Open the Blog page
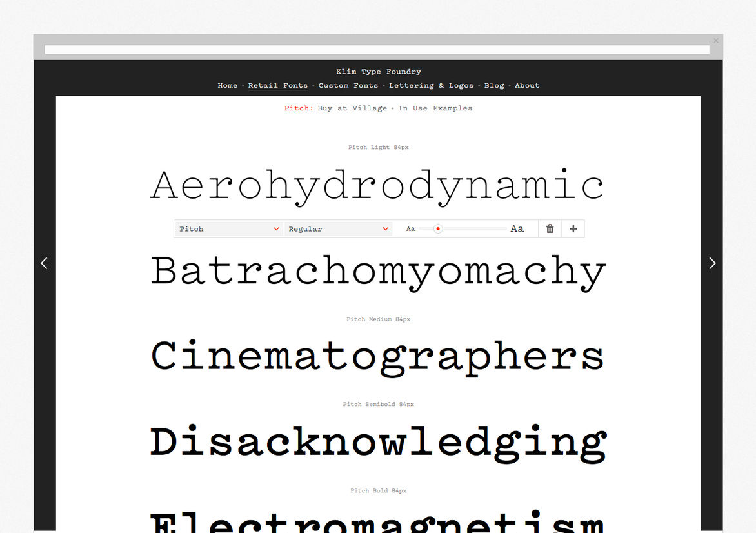 coord(494,85)
